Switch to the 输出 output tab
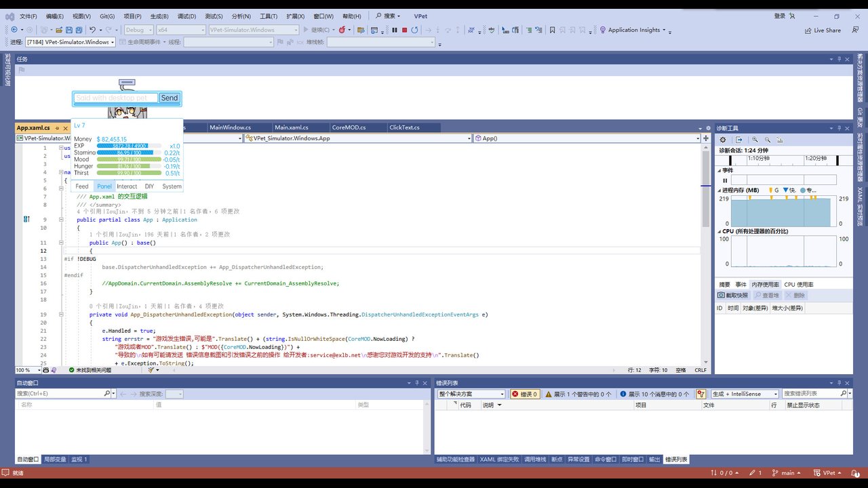Screen dimensions: 868x488 coord(654,460)
